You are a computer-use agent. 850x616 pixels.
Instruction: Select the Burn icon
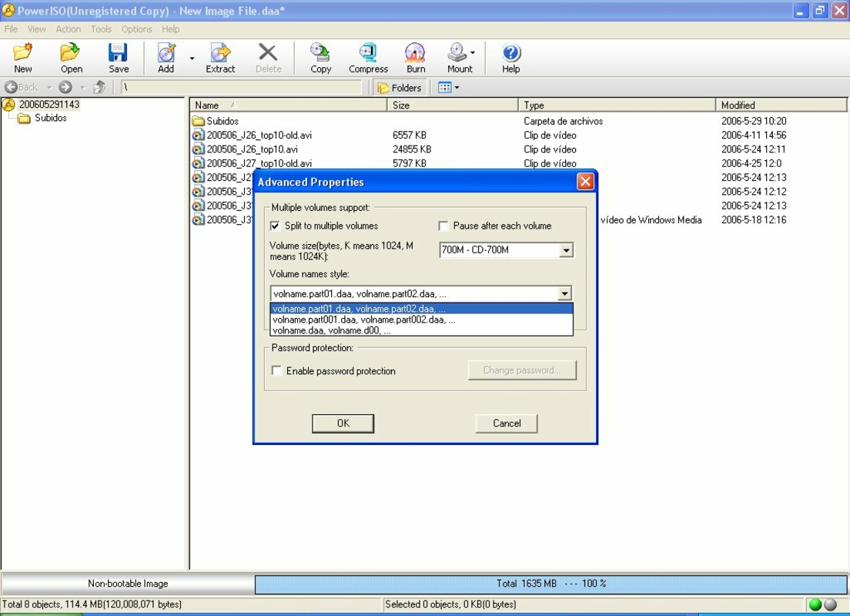[x=415, y=54]
